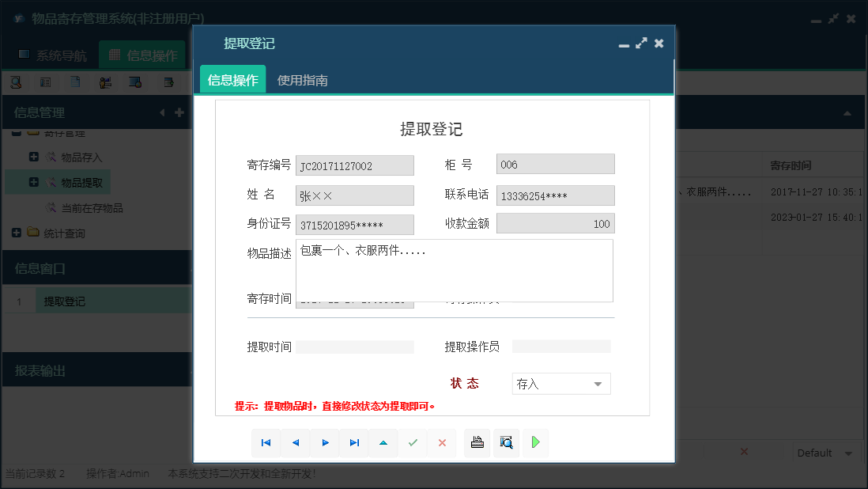The image size is (868, 489).
Task: Open the 状态 dropdown showing 存入
Action: (x=560, y=383)
